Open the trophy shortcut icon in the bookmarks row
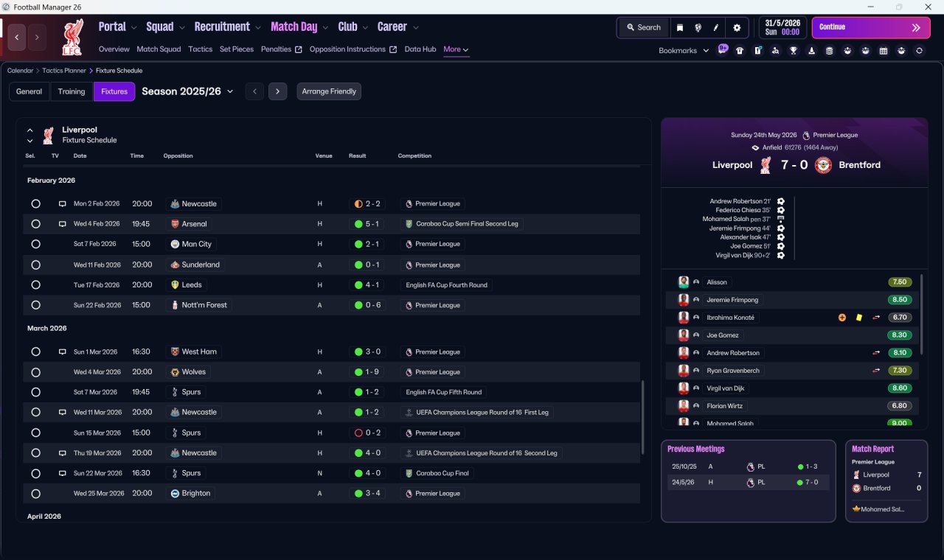This screenshot has height=560, width=944. (x=793, y=51)
